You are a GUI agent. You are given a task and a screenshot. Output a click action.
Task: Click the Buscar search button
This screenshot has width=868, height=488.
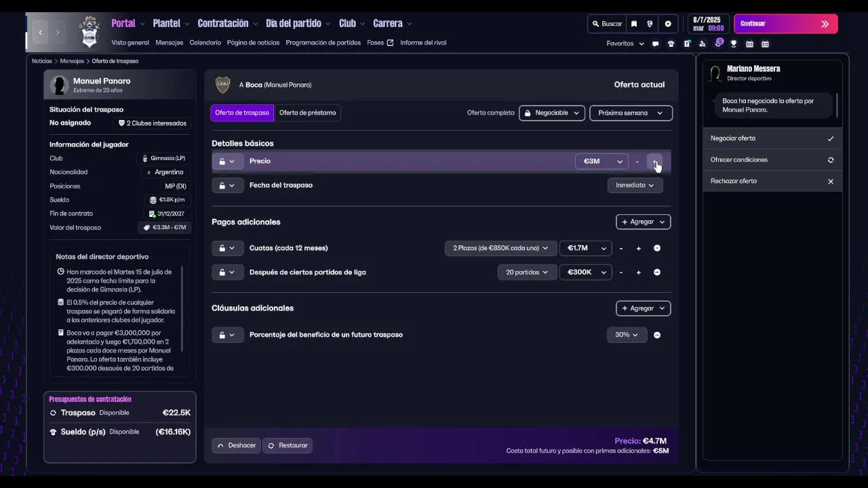point(607,24)
